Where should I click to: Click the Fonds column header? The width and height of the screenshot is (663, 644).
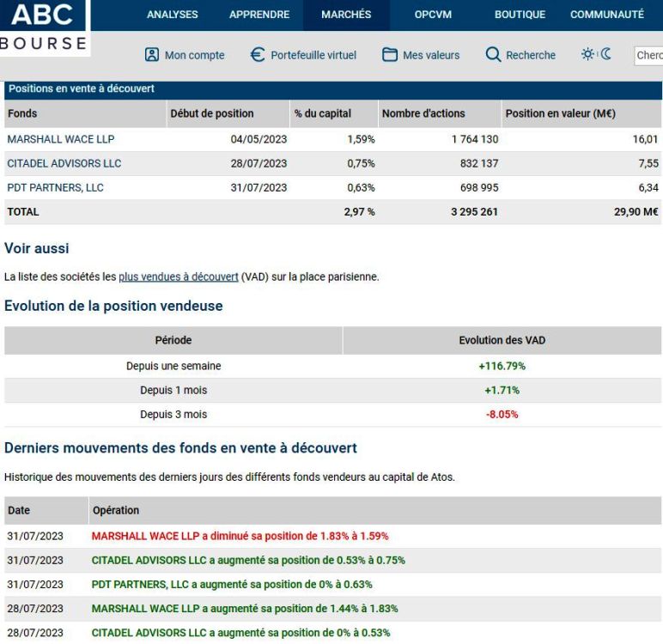[x=85, y=113]
